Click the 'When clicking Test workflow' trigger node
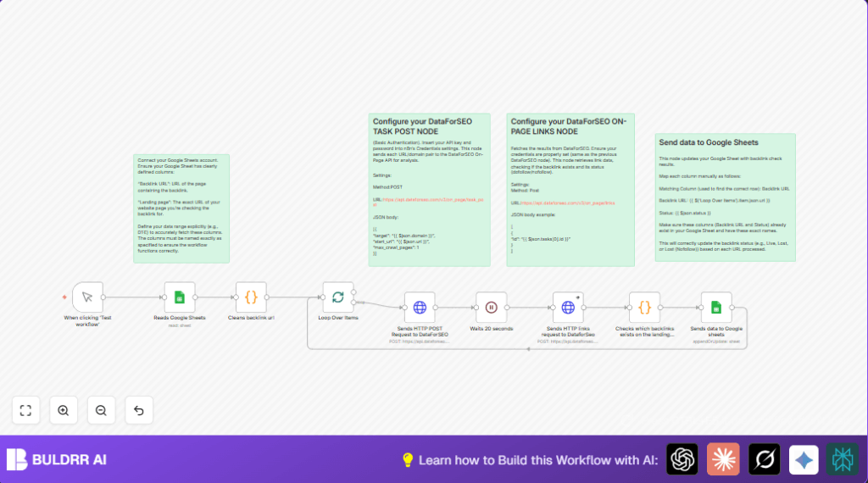The height and width of the screenshot is (483, 868). pyautogui.click(x=87, y=297)
